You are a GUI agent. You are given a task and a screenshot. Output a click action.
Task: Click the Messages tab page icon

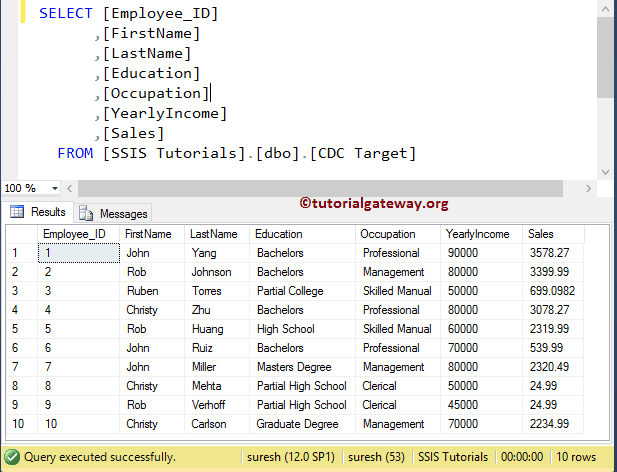pyautogui.click(x=86, y=213)
